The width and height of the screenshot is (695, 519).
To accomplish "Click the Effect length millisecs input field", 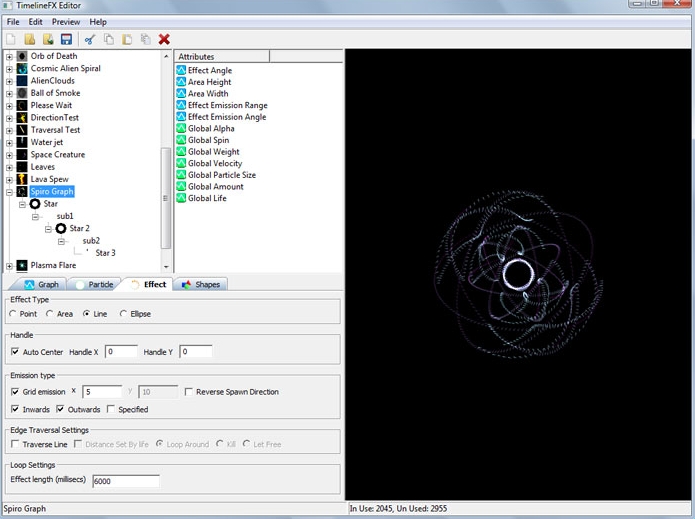I will [x=125, y=481].
